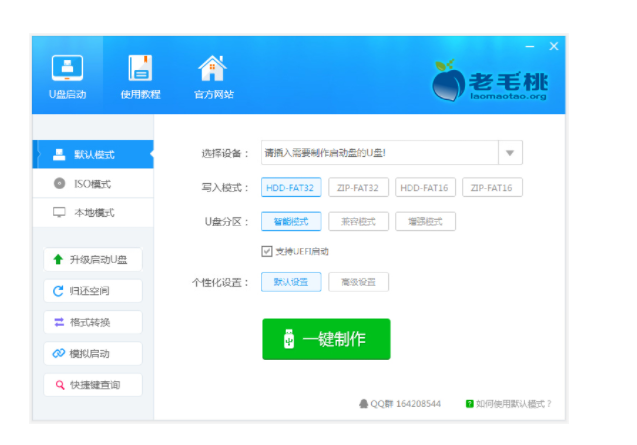Viewport: 637px width, 445px height.
Task: Select 默认模式 in the sidebar
Action: coord(93,154)
